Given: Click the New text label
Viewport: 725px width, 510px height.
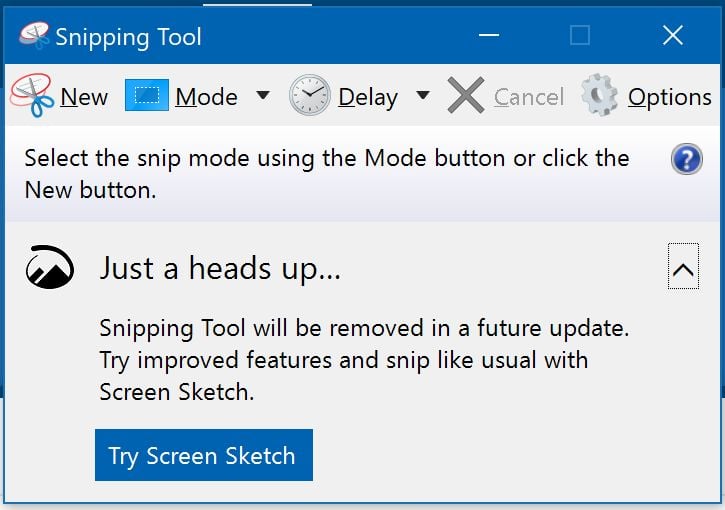Looking at the screenshot, I should click(84, 97).
